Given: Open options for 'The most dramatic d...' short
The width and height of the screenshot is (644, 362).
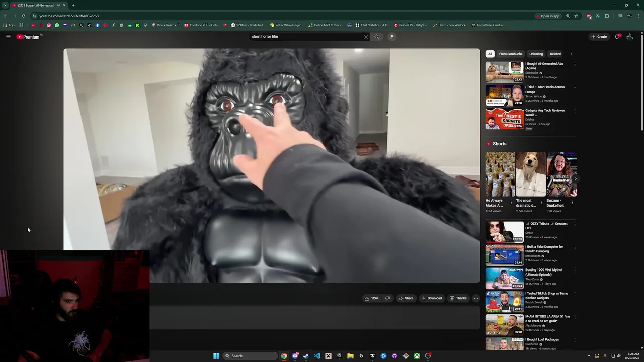Looking at the screenshot, I should [x=542, y=203].
